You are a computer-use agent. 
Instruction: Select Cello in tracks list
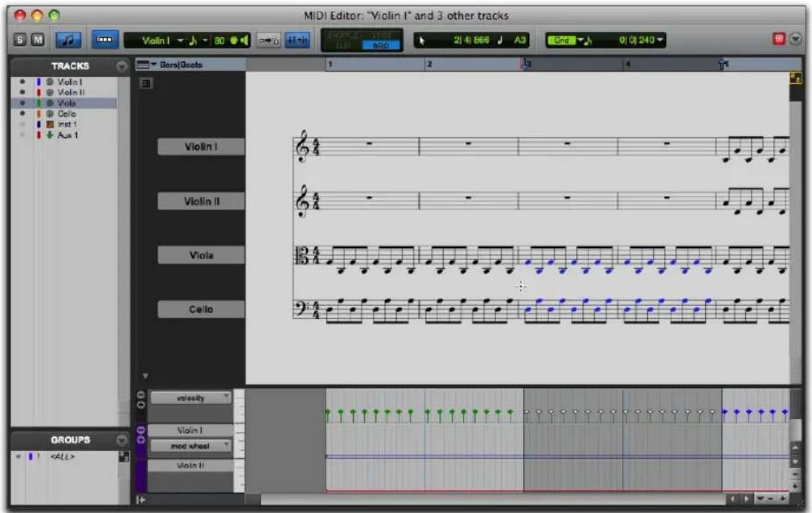click(66, 114)
